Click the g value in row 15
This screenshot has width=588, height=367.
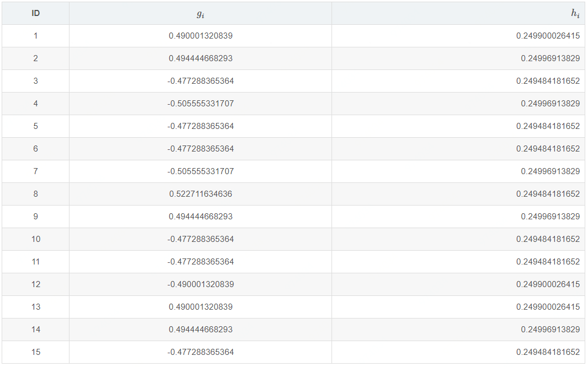[201, 352]
